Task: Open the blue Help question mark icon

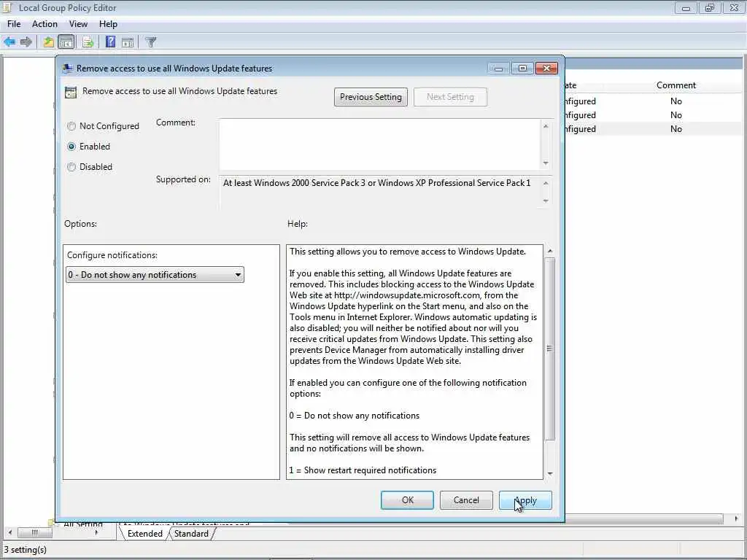Action: click(111, 42)
